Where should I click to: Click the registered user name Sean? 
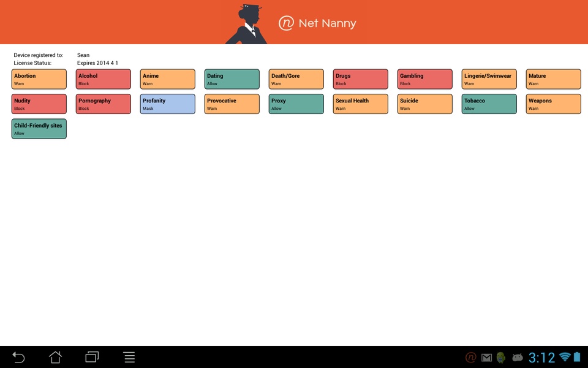pyautogui.click(x=83, y=55)
